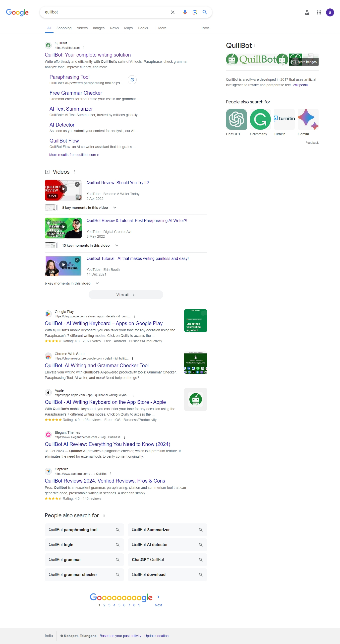Viewport: 340px width, 644px height.
Task: Open the Google apps grid
Action: (x=319, y=12)
